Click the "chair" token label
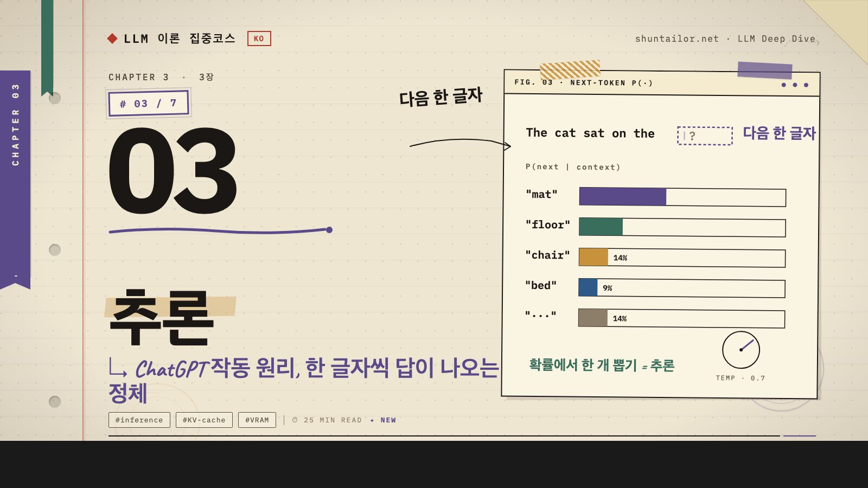868x488 pixels. tap(548, 255)
